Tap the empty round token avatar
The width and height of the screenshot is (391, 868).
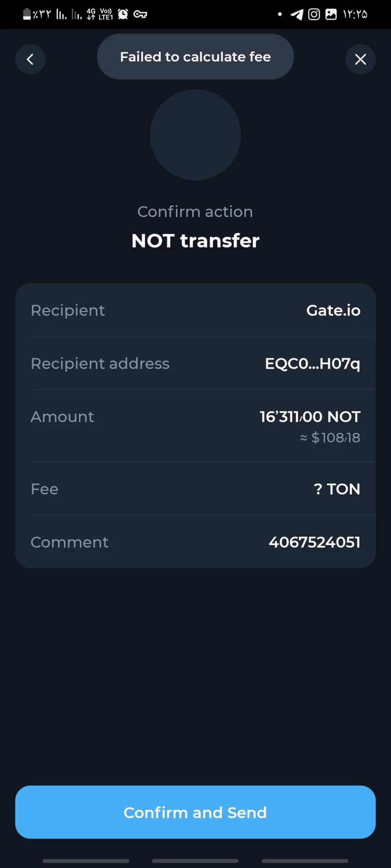pyautogui.click(x=195, y=135)
